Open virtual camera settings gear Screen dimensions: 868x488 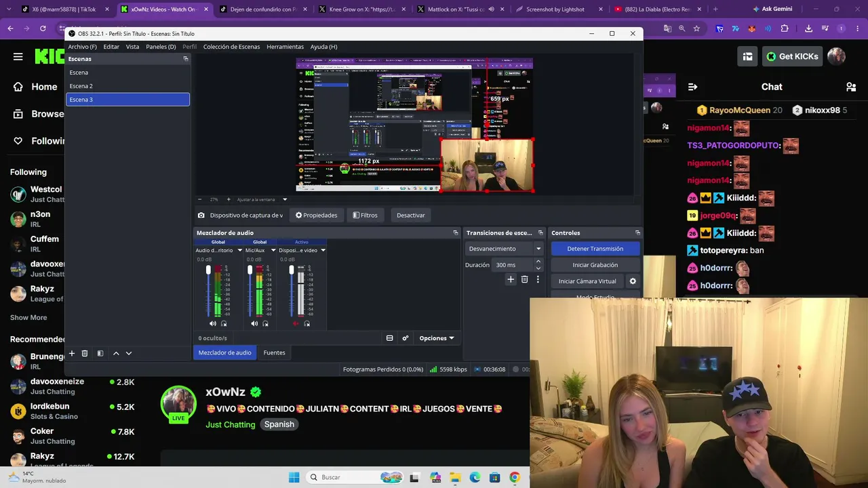pyautogui.click(x=633, y=281)
